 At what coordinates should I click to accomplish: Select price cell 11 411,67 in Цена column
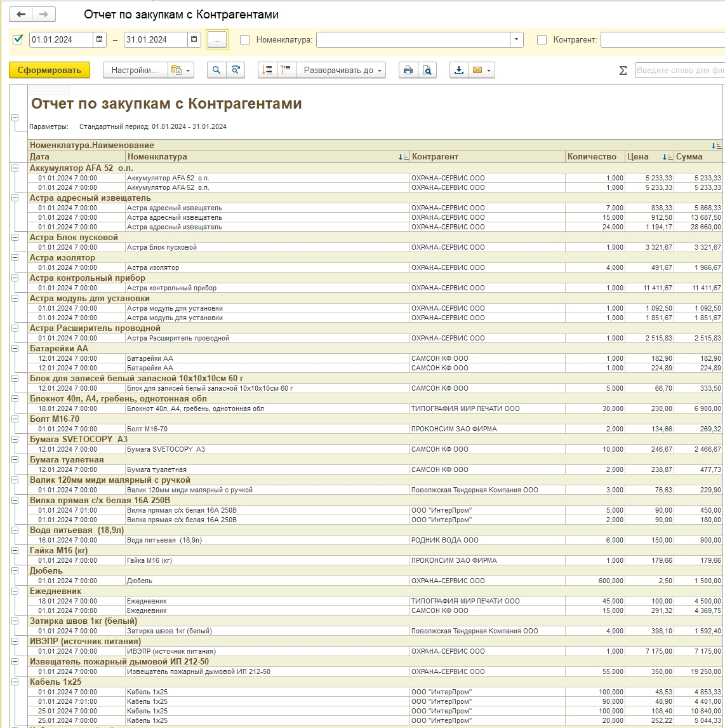pos(649,288)
